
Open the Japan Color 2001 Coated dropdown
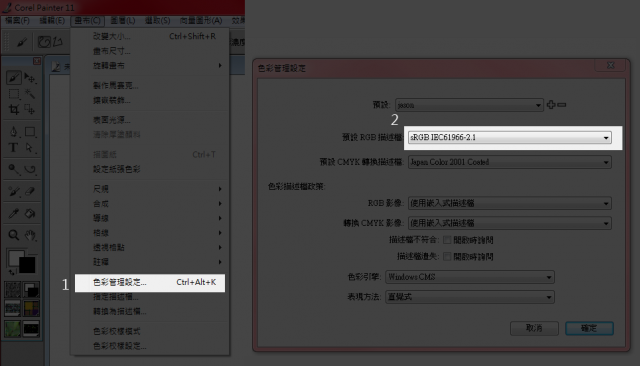pos(509,162)
